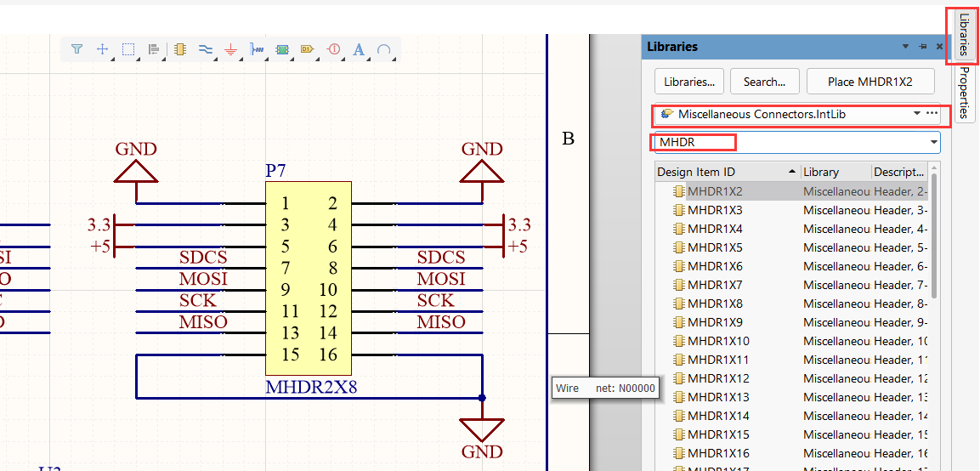Select the MHDR1X4 component row
This screenshot has height=471, width=980.
pyautogui.click(x=791, y=229)
